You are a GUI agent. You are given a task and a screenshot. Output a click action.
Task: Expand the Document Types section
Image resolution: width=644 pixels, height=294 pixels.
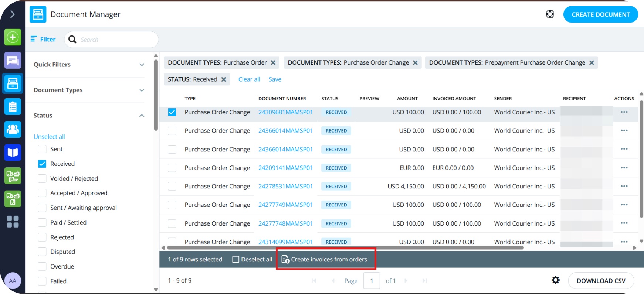(142, 90)
